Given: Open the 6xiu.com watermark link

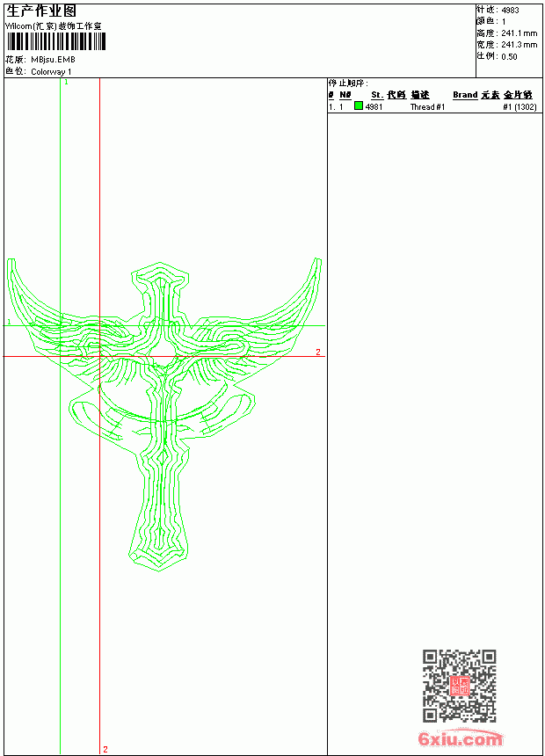Looking at the screenshot, I should pos(460,738).
